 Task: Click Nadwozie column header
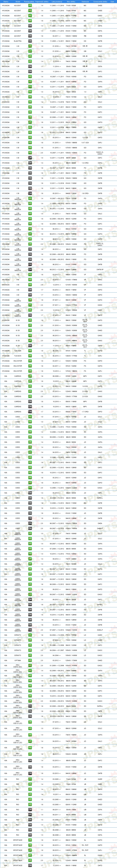85,2
